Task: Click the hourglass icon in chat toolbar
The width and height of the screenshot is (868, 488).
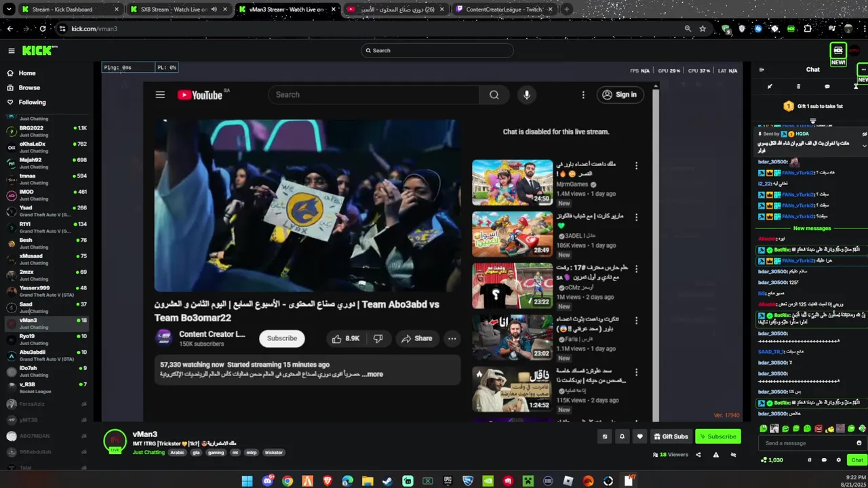Action: click(x=856, y=87)
